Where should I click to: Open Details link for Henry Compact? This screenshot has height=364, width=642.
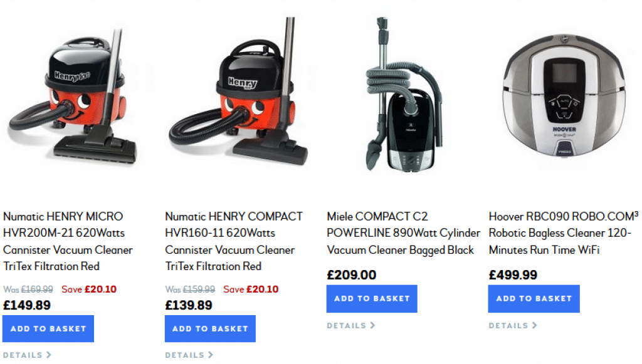coord(189,355)
